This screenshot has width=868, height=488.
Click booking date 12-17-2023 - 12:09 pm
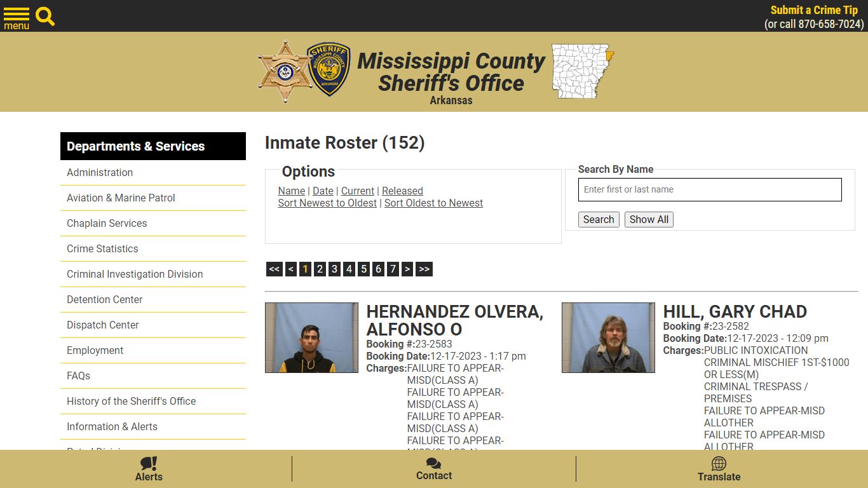click(x=778, y=338)
